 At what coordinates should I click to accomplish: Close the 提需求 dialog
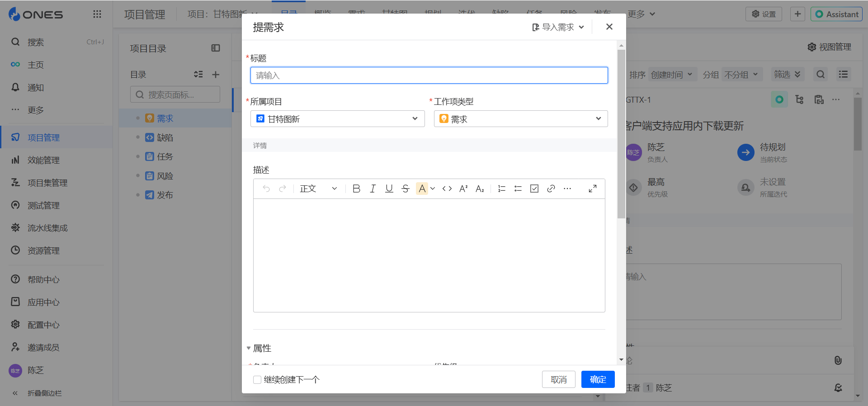[x=609, y=27]
